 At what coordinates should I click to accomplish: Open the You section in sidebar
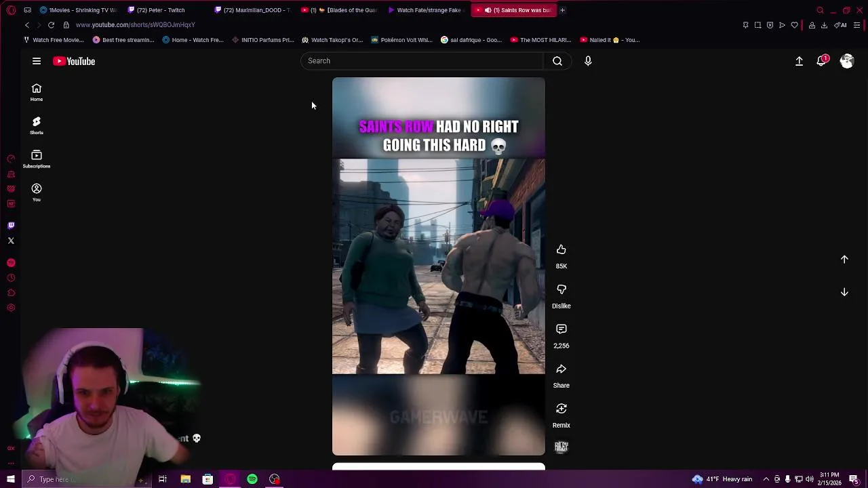tap(37, 192)
